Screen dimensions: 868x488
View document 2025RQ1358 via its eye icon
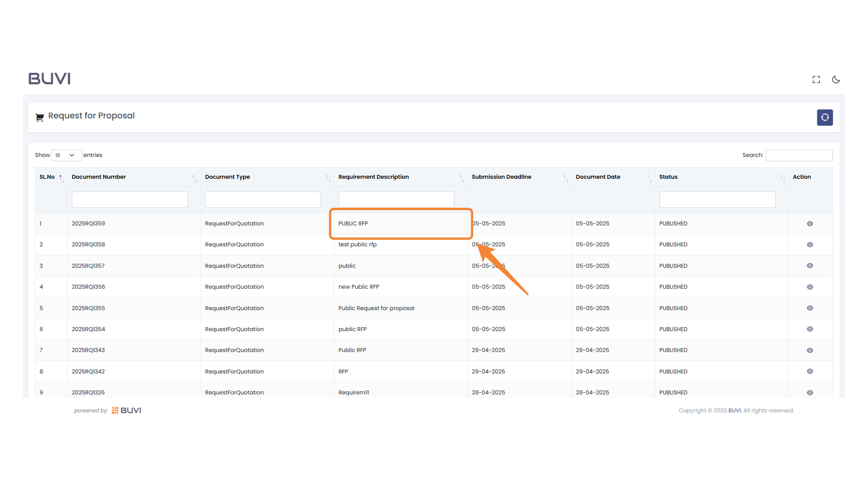click(810, 244)
